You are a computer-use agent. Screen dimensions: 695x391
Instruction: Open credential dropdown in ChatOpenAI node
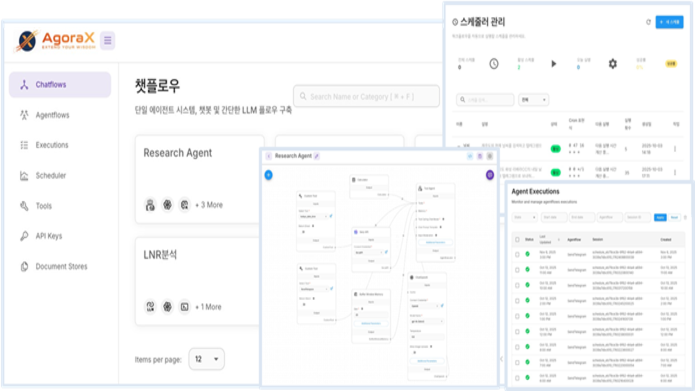click(x=425, y=306)
